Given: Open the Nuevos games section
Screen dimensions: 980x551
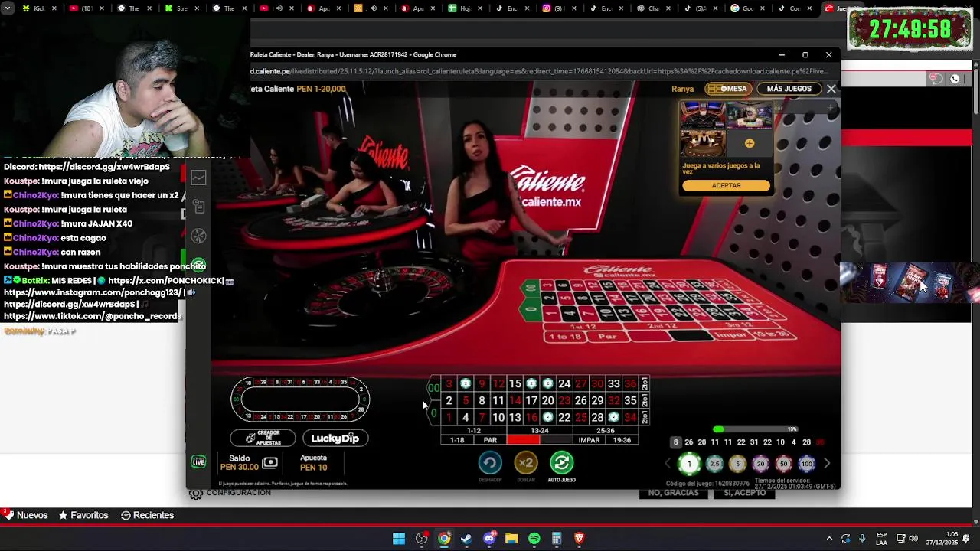Looking at the screenshot, I should pos(25,515).
